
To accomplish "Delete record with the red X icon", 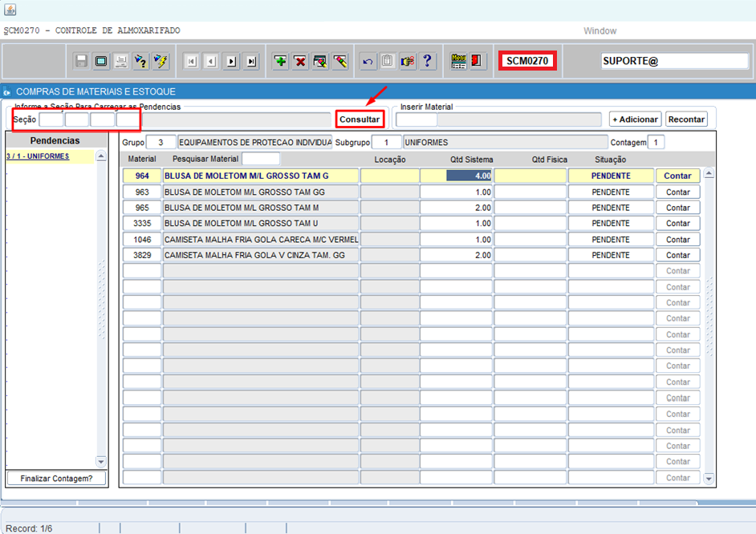I will point(300,61).
